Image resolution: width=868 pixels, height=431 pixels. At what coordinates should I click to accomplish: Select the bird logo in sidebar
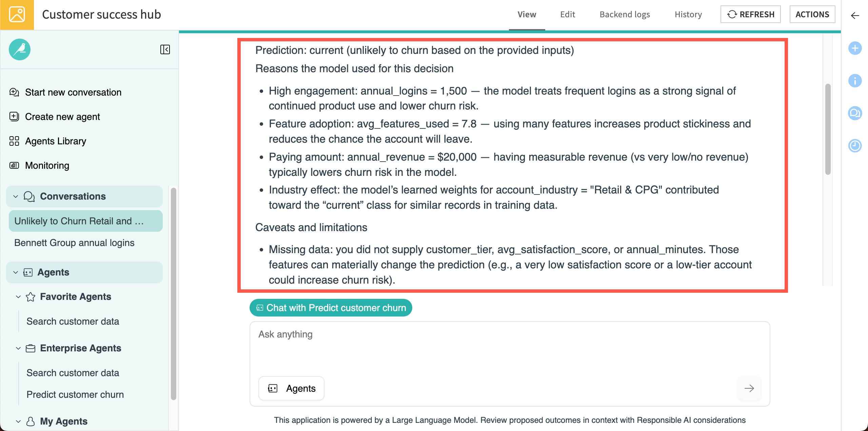(19, 49)
